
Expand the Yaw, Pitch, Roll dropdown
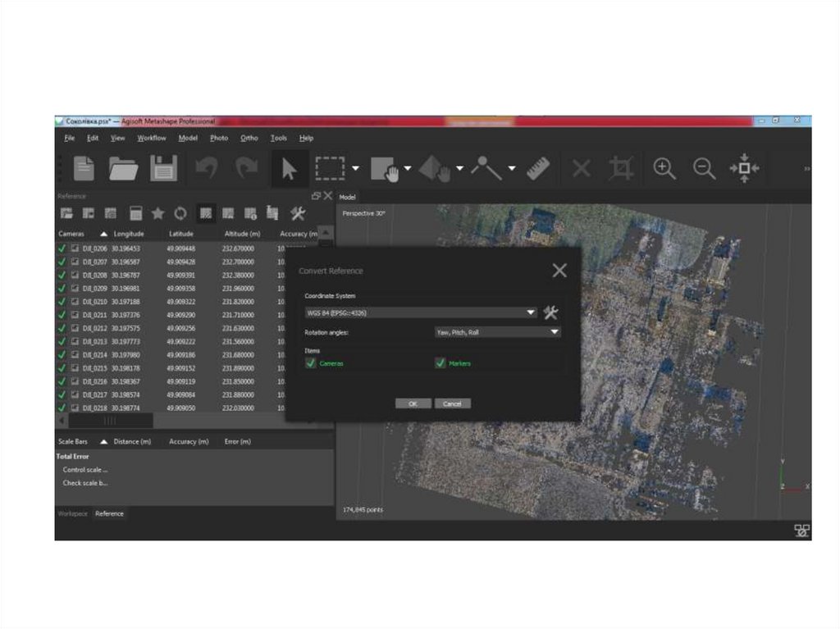496,333
